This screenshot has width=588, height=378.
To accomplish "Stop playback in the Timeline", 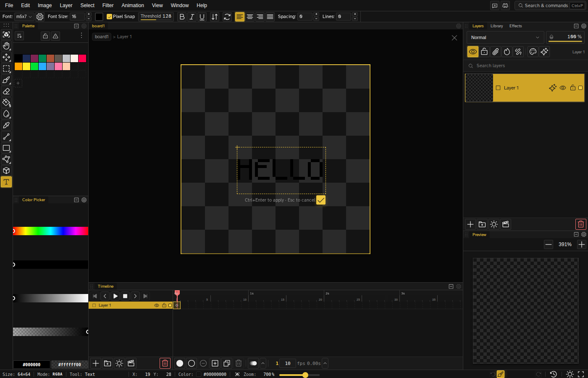I will [x=125, y=296].
